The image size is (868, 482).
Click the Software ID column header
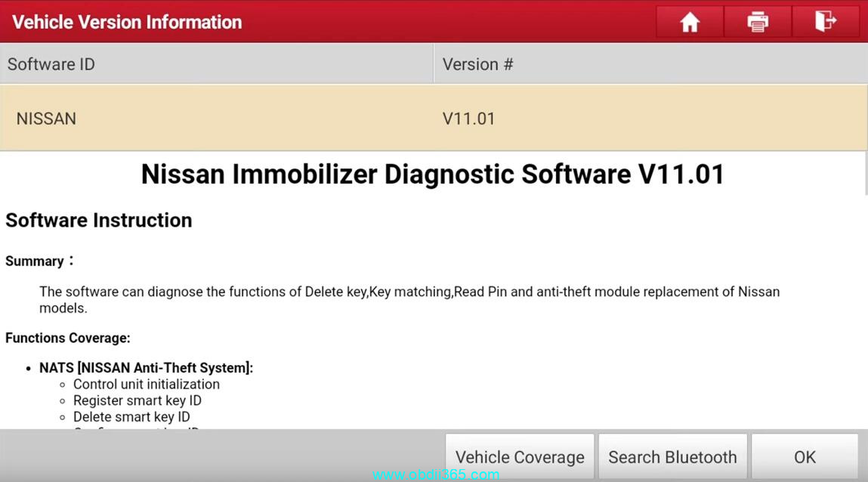point(217,64)
